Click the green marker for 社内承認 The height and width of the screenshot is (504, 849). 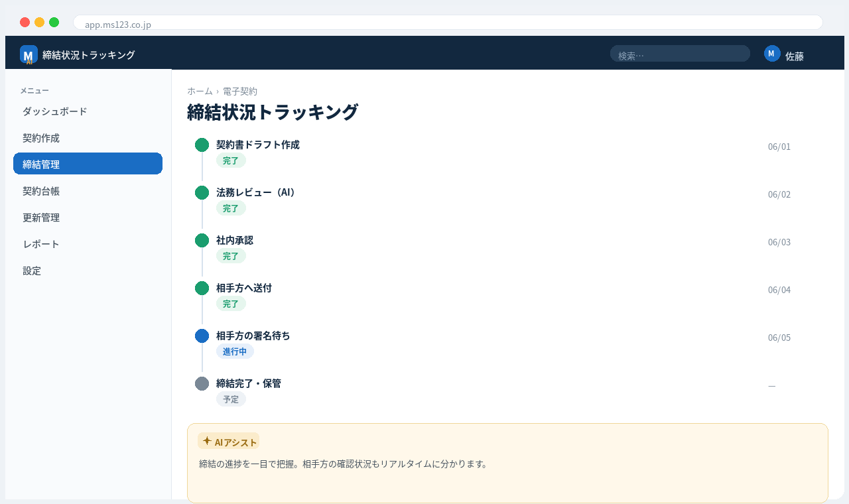[x=202, y=240]
